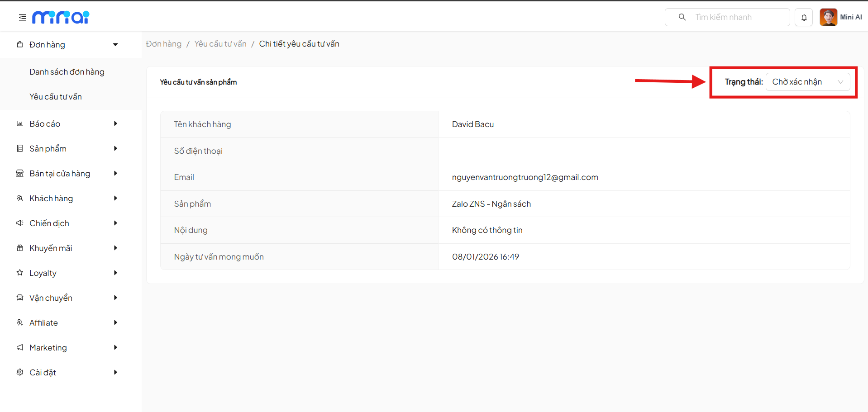868x412 pixels.
Task: Go to Đơn hàng breadcrumb link
Action: click(x=163, y=44)
